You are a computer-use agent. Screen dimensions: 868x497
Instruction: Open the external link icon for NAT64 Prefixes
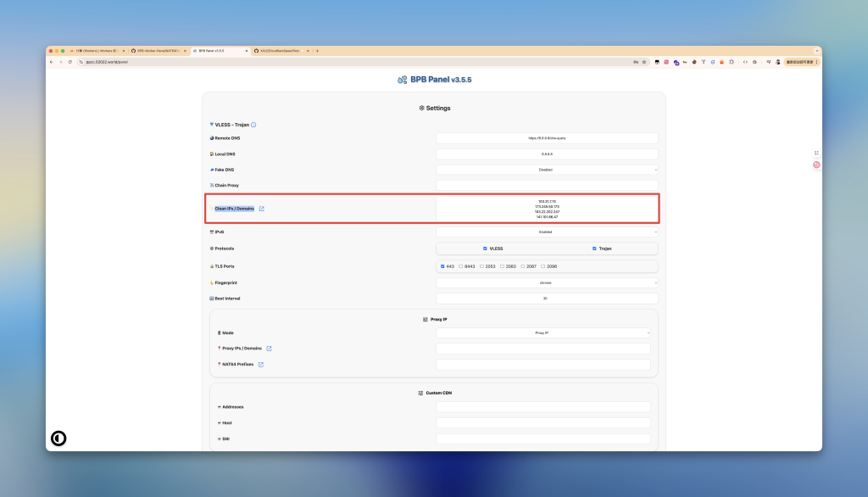pyautogui.click(x=261, y=365)
